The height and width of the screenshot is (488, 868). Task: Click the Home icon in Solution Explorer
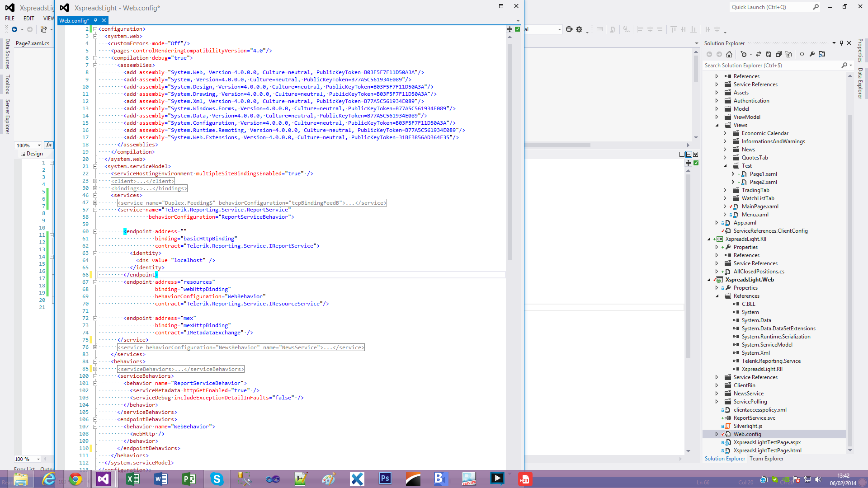(x=729, y=54)
